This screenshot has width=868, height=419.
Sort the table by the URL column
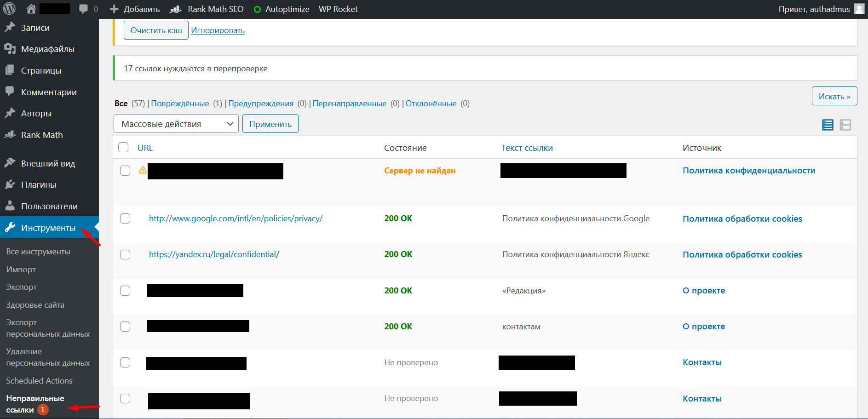[145, 147]
